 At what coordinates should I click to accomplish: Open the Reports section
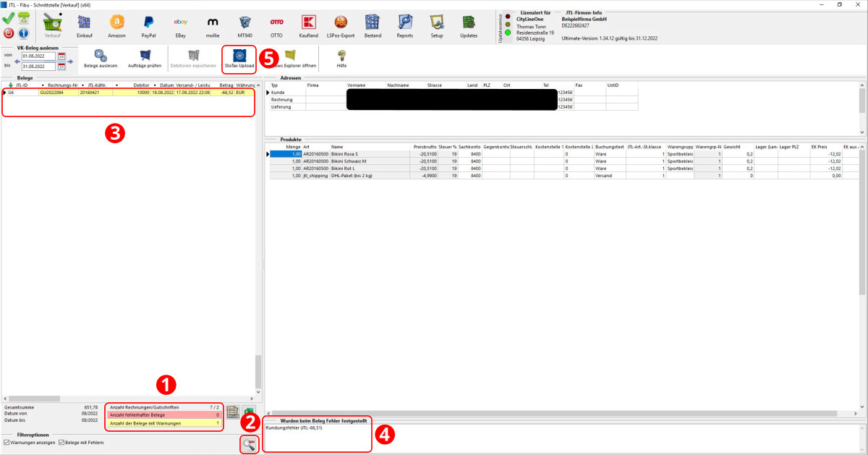pyautogui.click(x=404, y=25)
